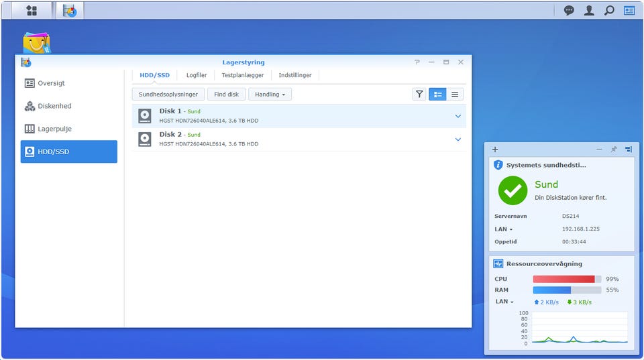Click the resource monitor pulse icon

[x=498, y=263]
